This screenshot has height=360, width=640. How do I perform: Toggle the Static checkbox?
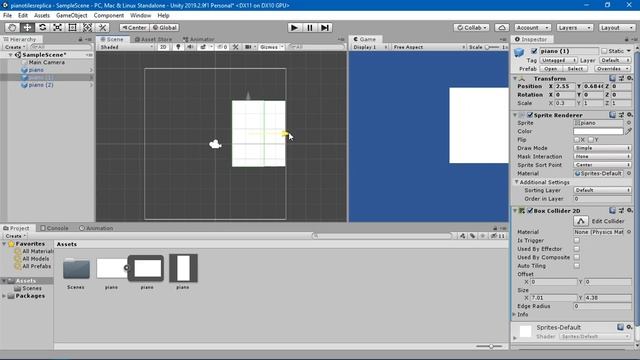(x=604, y=51)
